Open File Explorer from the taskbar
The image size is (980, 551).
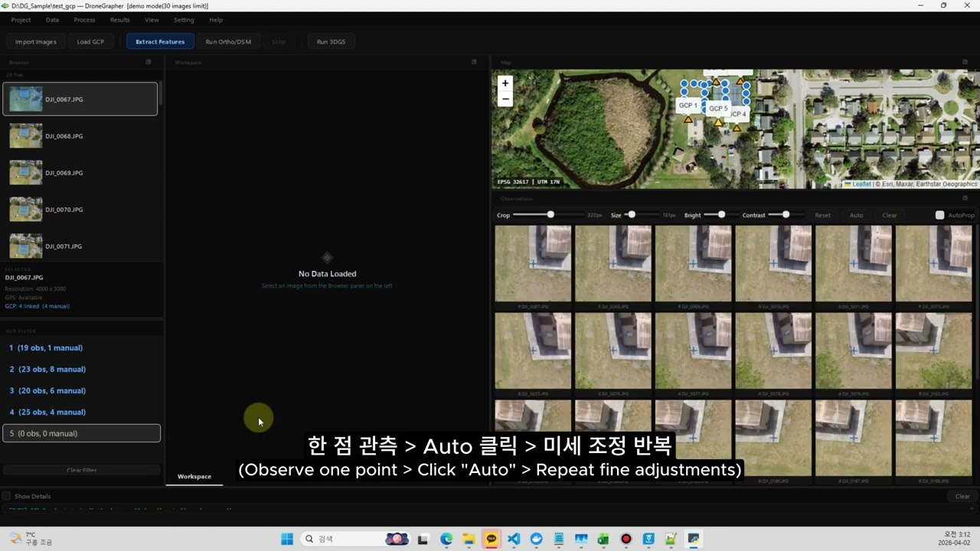[469, 539]
